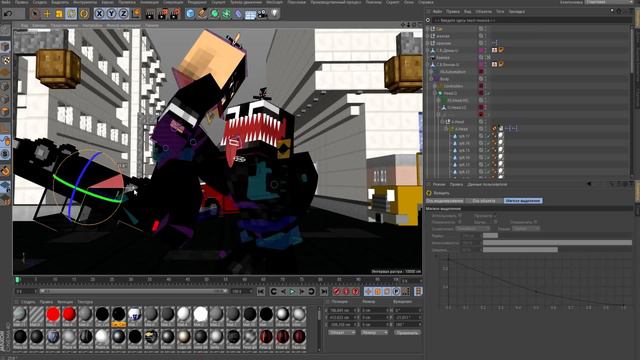Go to end of animation
640x360 pixels.
[x=324, y=291]
